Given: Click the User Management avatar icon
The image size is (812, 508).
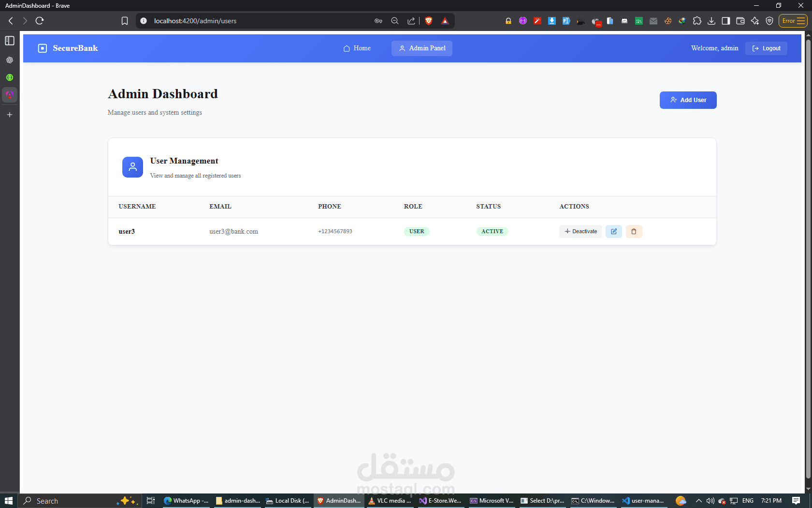Looking at the screenshot, I should tap(132, 167).
